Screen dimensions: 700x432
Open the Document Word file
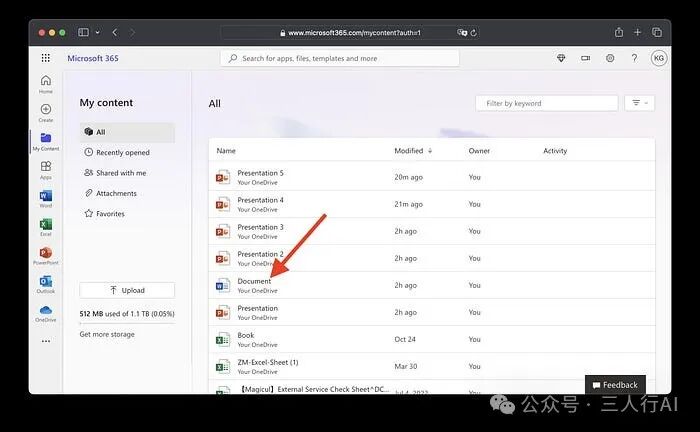click(x=254, y=281)
